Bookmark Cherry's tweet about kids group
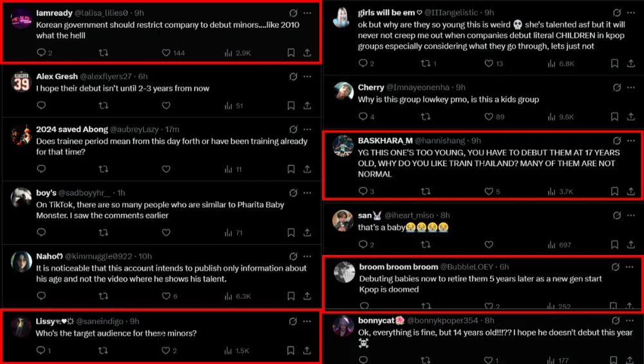This screenshot has height=364, width=644. (x=614, y=117)
